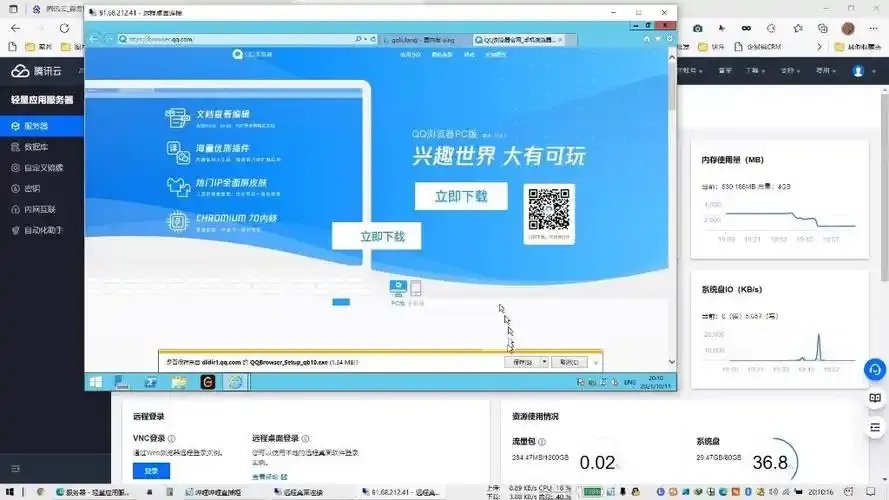Switch to the golulang Bing tab in IE
The image size is (889, 500).
[424, 40]
